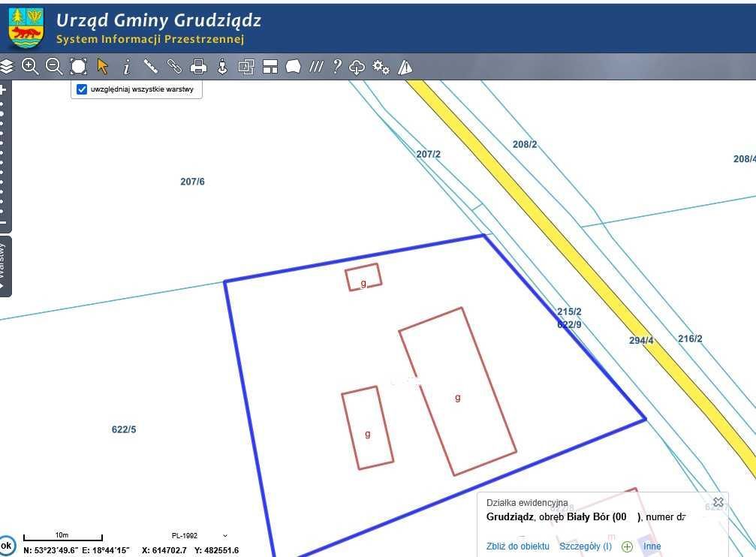The height and width of the screenshot is (557, 756).
Task: Click the small building outline labelled g
Action: point(363,277)
